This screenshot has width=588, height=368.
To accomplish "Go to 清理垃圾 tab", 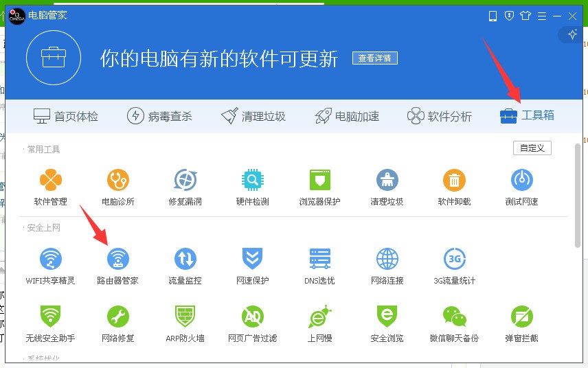I will pos(253,116).
